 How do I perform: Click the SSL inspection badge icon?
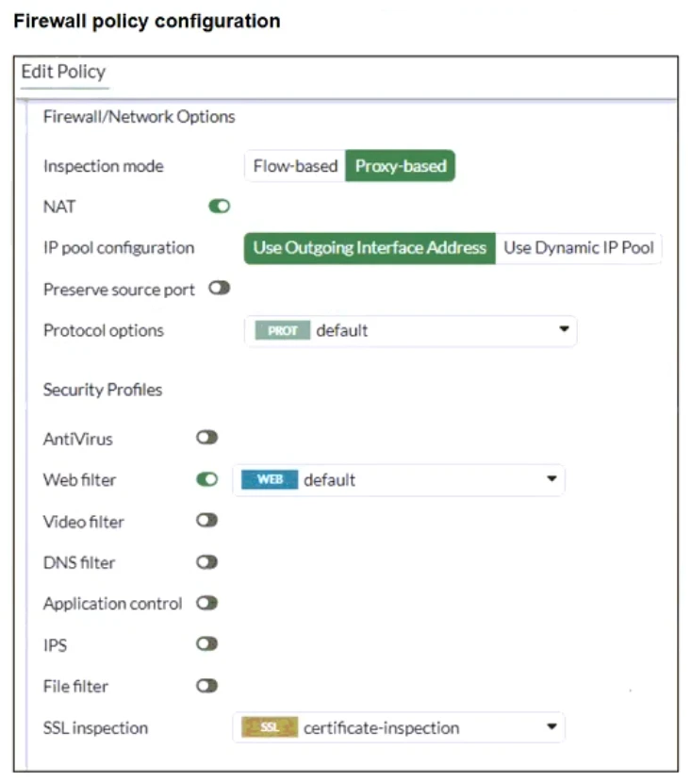pos(270,728)
